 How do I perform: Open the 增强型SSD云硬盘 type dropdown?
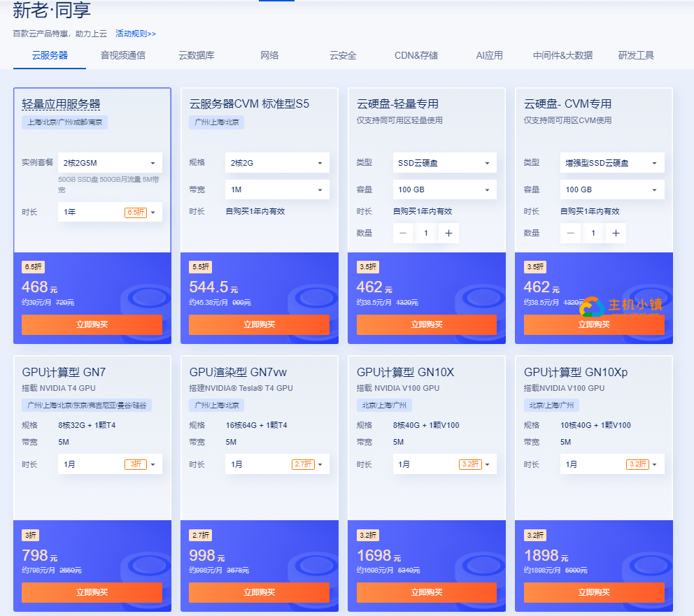612,162
